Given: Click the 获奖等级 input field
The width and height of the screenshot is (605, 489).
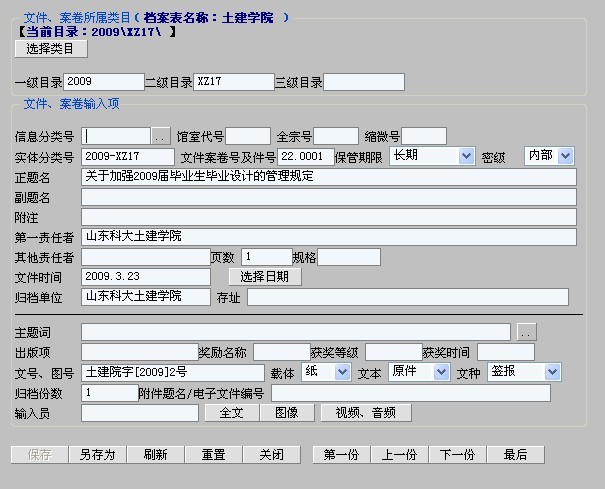Looking at the screenshot, I should 394,352.
